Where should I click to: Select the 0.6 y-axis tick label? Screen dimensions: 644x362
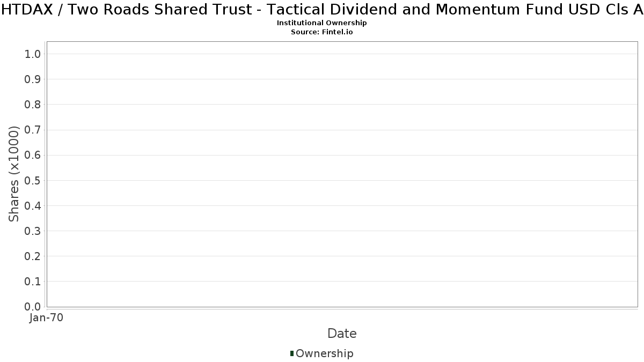[x=33, y=155]
